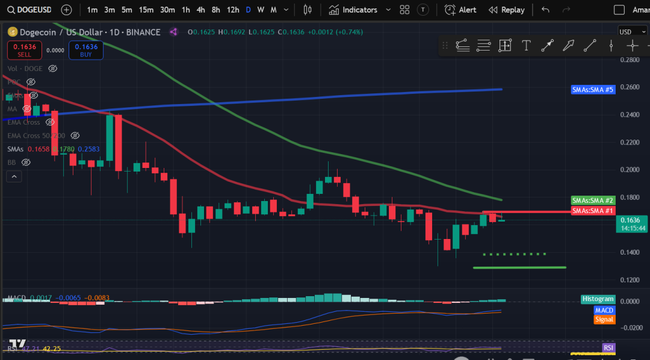Image resolution: width=650 pixels, height=360 pixels.
Task: Click the SMAs:SMA #5 blue label
Action: point(593,89)
